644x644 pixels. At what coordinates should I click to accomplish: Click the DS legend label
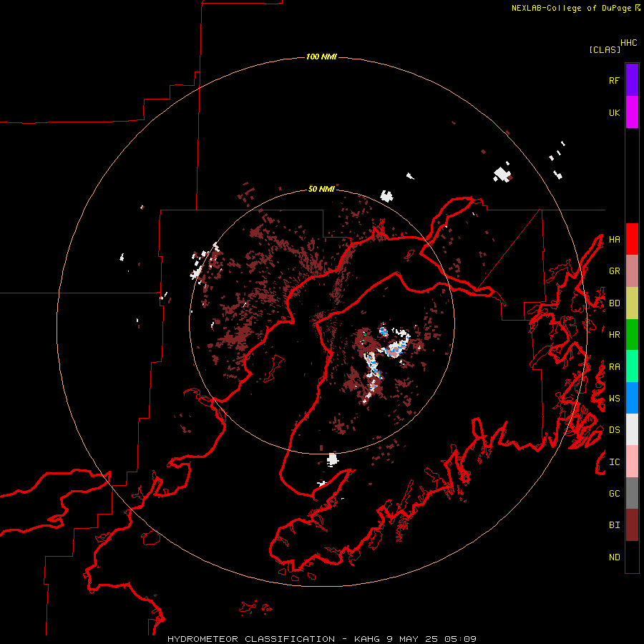[x=614, y=430]
